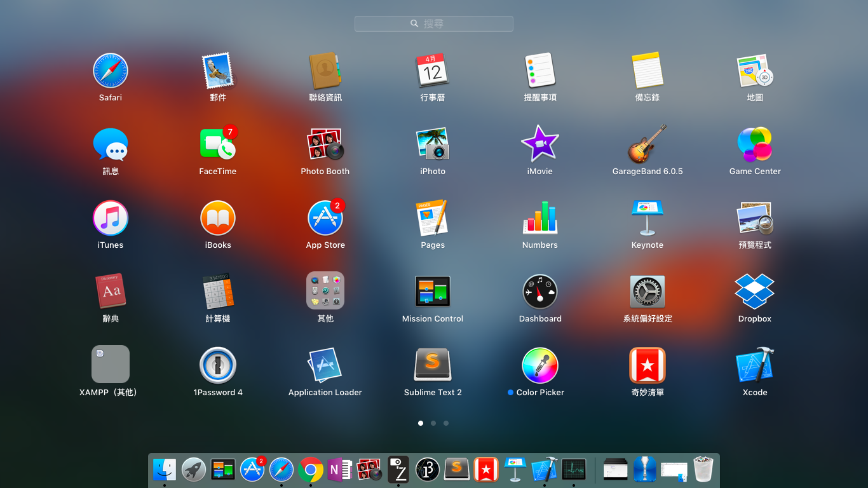Launch Sublime Text from the Dock
The image size is (868, 488).
pyautogui.click(x=457, y=470)
